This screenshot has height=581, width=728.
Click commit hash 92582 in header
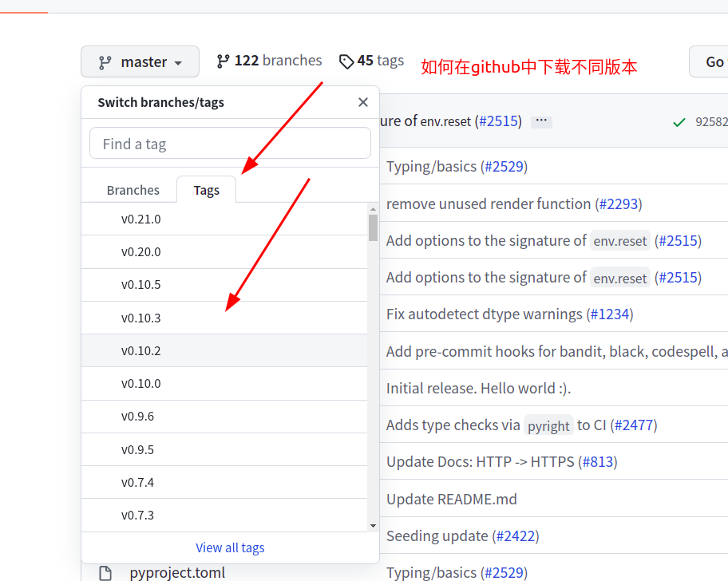coord(711,121)
